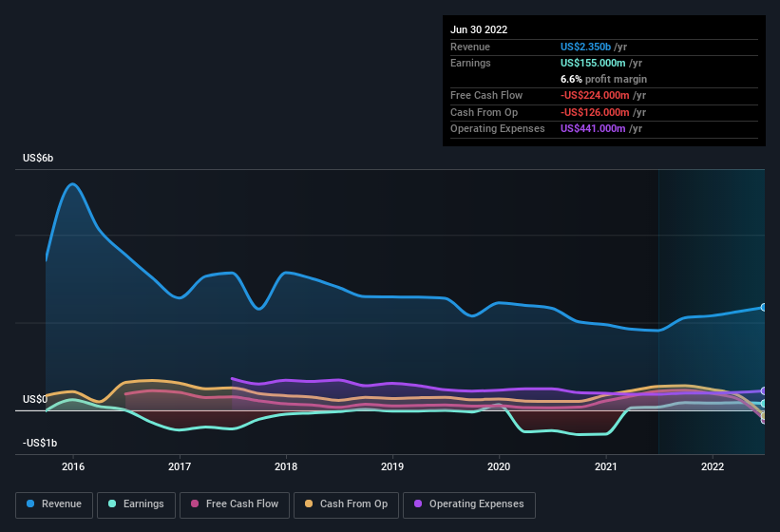
Task: Click the -US$1b y-axis label
Action: tap(40, 443)
